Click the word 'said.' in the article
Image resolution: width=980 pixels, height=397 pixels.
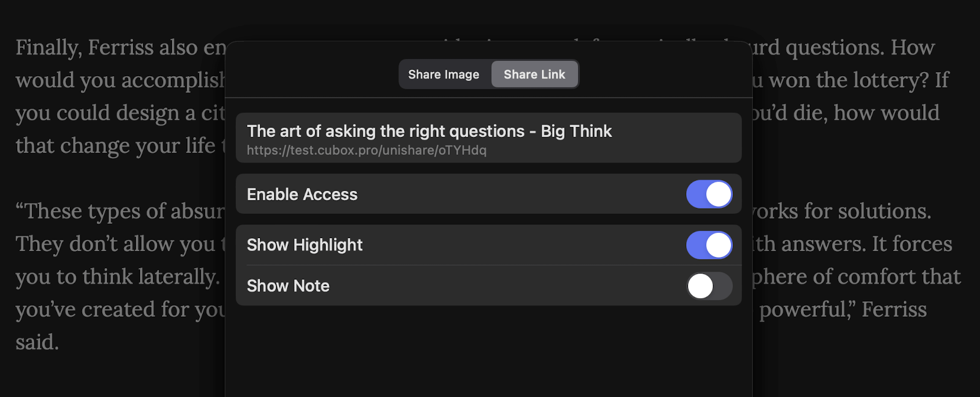(37, 342)
